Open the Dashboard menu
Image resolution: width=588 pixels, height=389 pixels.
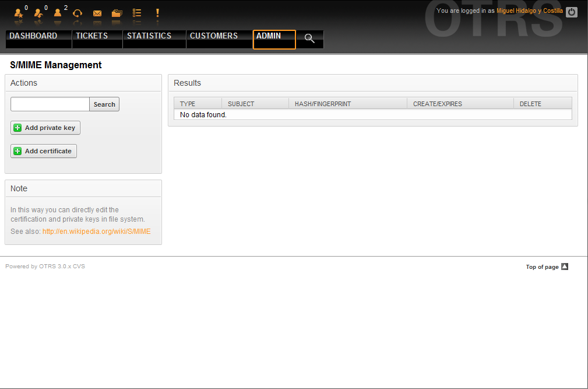[x=33, y=36]
